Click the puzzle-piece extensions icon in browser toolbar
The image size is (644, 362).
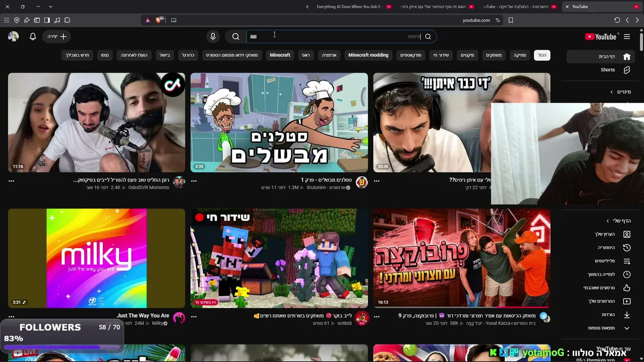[x=67, y=20]
